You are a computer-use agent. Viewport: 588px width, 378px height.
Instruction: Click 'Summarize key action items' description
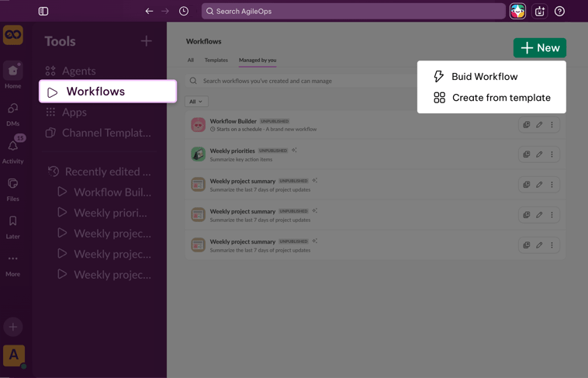241,160
